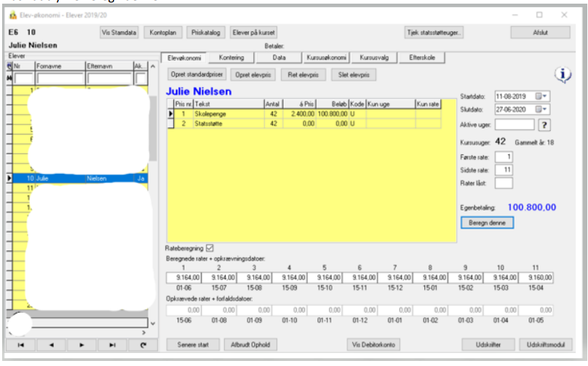Toggle the Rateberegning checkbox

point(210,248)
